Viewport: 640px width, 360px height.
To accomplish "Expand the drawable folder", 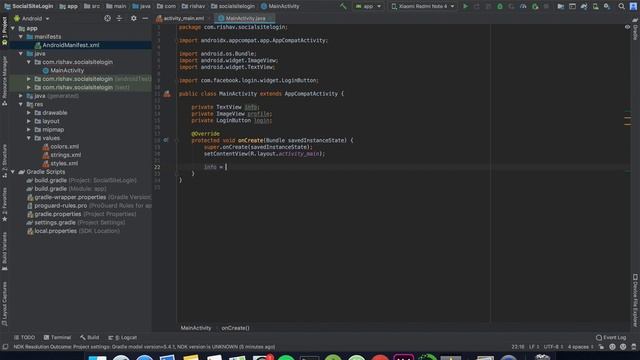I will pyautogui.click(x=29, y=113).
